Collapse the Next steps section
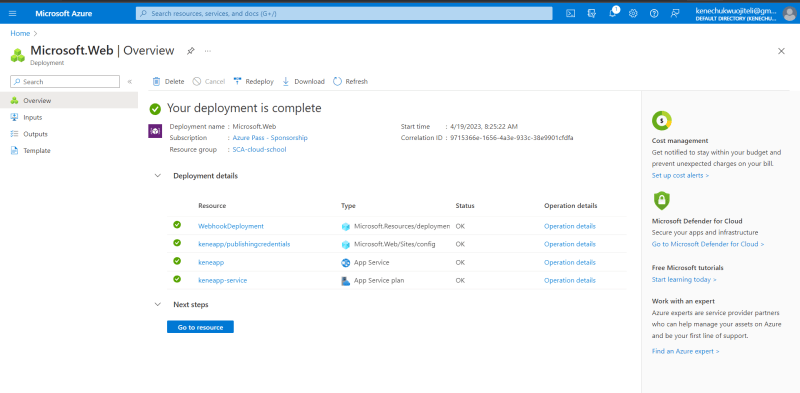 pos(157,305)
